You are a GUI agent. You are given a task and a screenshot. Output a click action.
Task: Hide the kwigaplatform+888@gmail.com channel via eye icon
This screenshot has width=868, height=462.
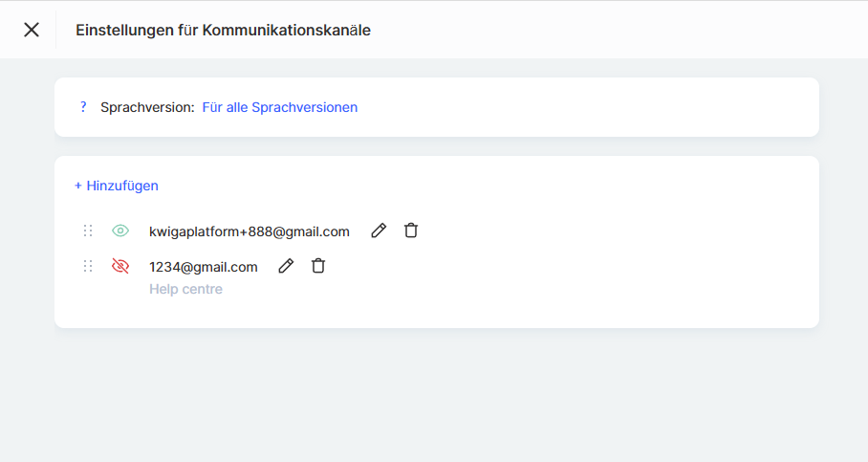120,231
